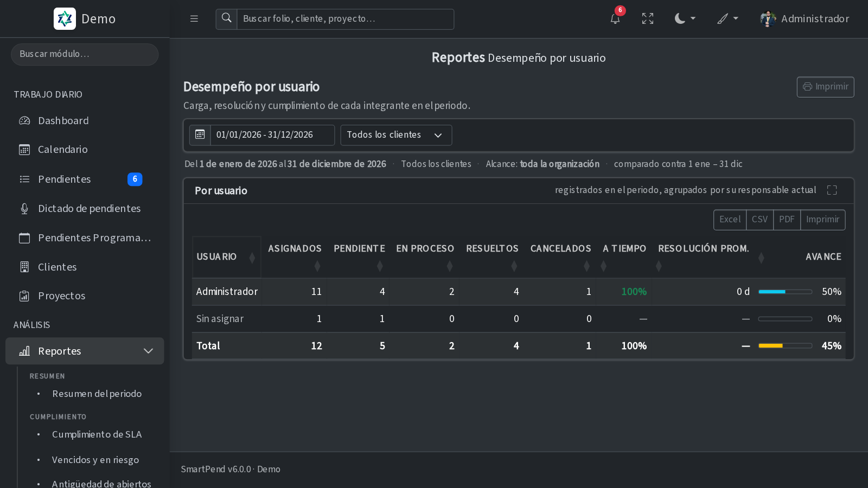This screenshot has height=488, width=868.
Task: Click Imprimir in the table export group
Action: click(822, 220)
